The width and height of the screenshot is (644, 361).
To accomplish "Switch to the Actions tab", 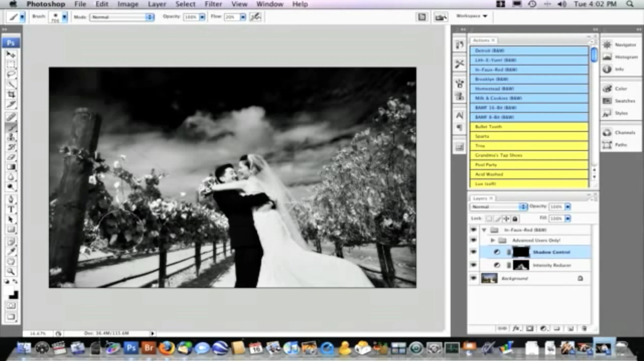I will click(481, 40).
